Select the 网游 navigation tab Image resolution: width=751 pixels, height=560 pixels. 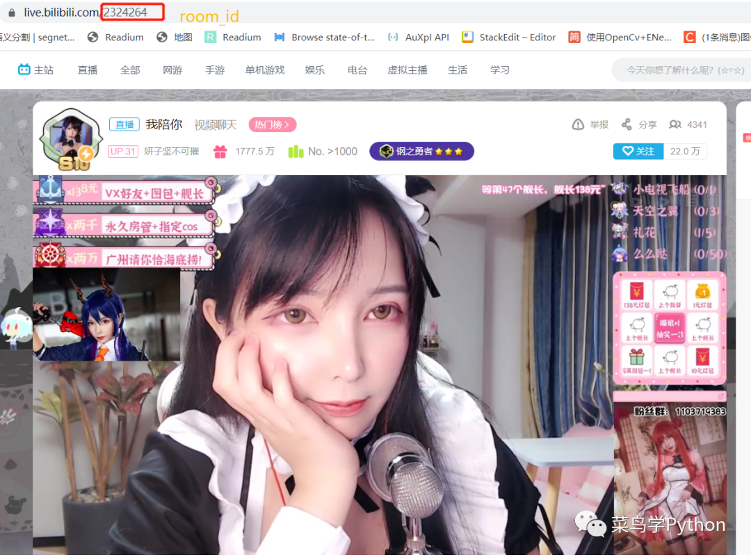[x=172, y=70]
